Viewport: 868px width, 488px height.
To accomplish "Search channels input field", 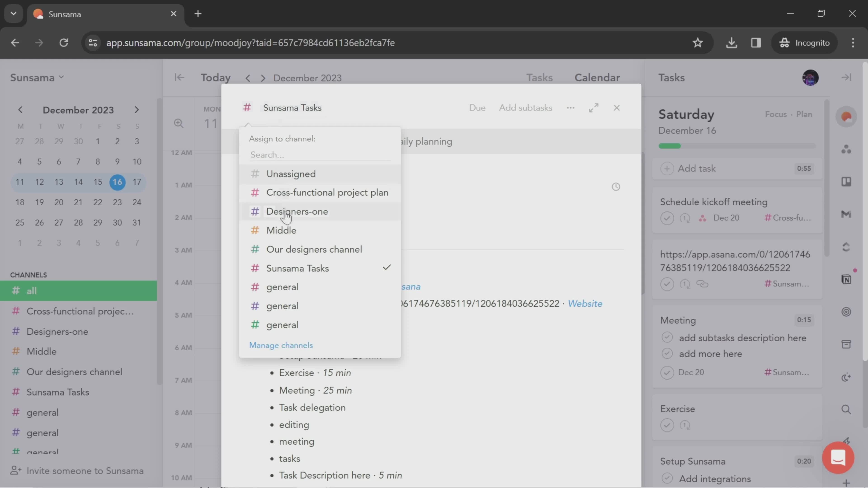I will click(x=320, y=155).
